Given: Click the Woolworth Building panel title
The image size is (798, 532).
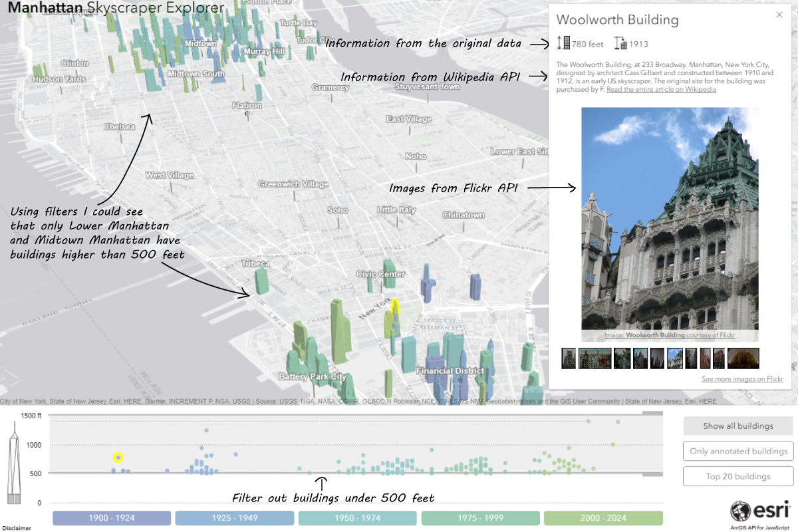Looking at the screenshot, I should (617, 19).
